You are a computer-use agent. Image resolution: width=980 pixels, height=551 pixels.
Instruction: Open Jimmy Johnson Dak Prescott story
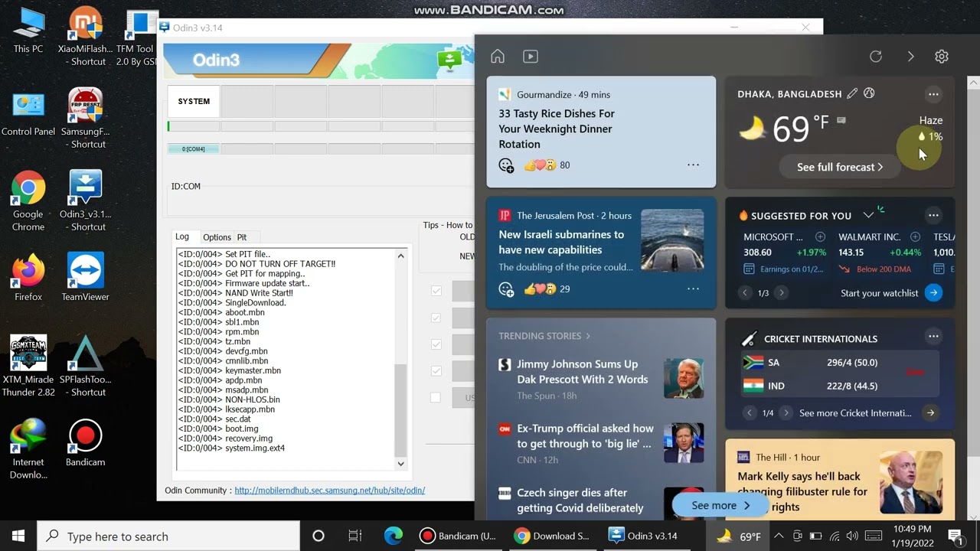583,372
